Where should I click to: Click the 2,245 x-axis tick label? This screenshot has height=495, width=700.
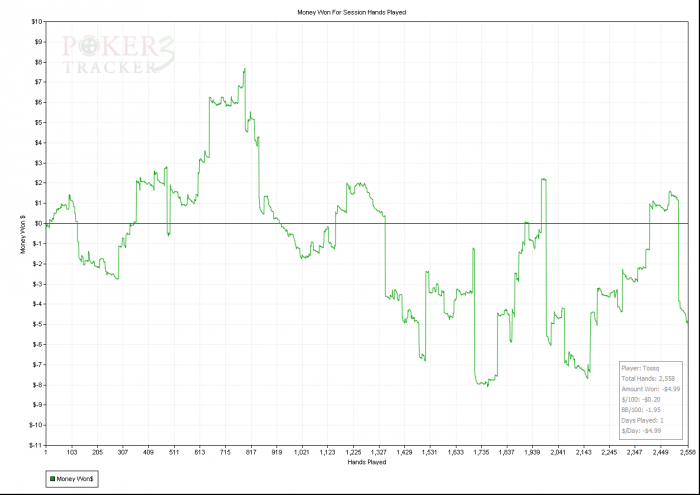pos(609,452)
